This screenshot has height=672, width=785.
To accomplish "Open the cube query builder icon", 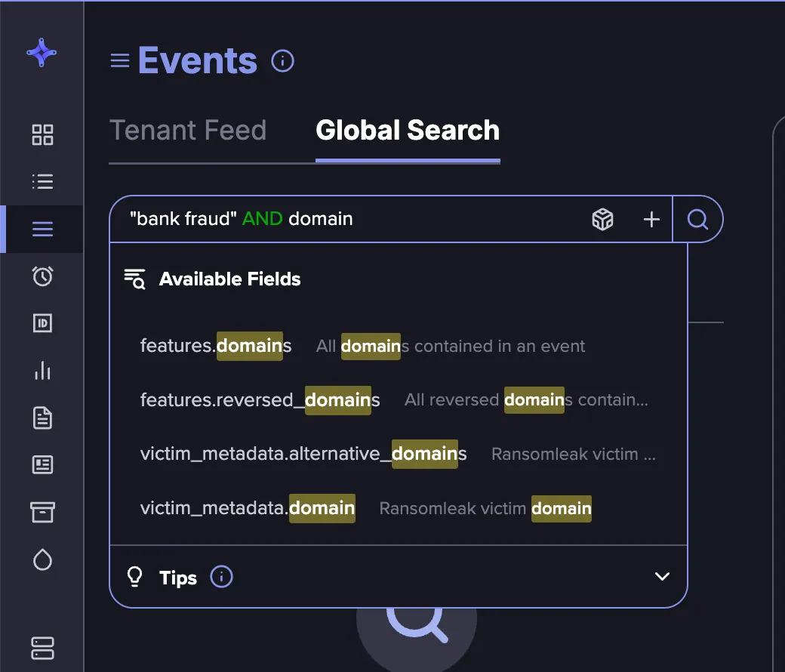I will [602, 219].
